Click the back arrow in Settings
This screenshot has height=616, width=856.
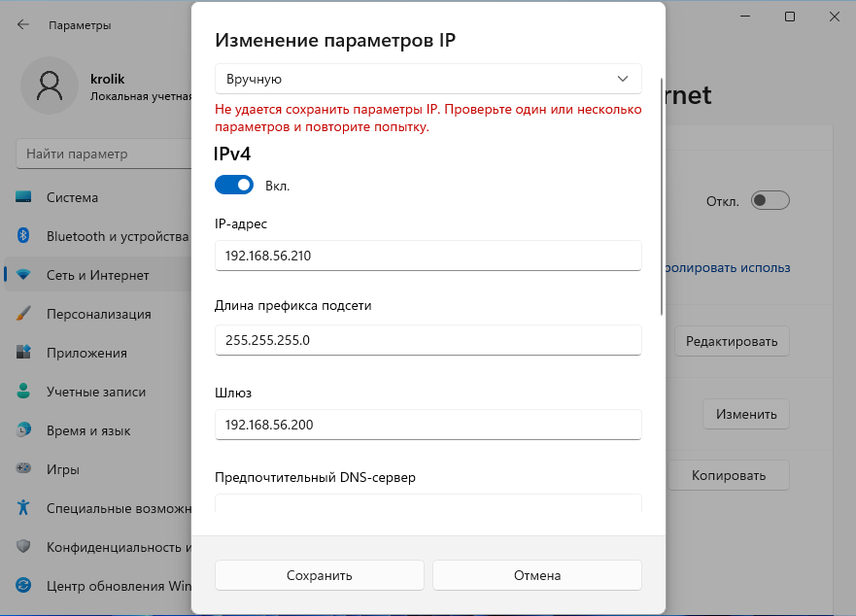[x=23, y=24]
